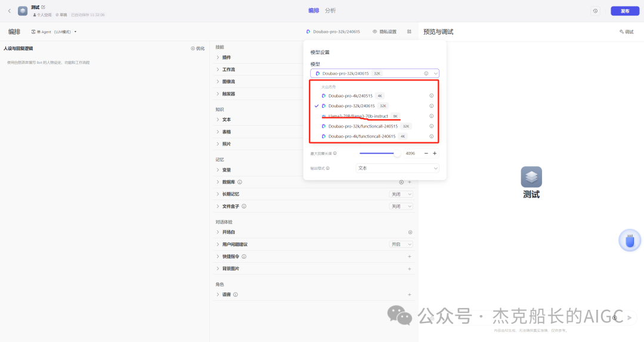Add a 数据库 with plus icon

(410, 182)
